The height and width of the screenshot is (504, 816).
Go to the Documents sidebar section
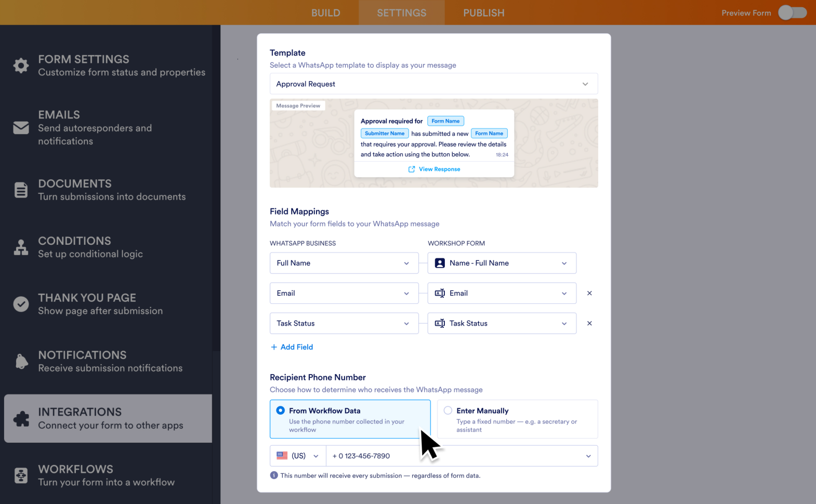point(108,190)
